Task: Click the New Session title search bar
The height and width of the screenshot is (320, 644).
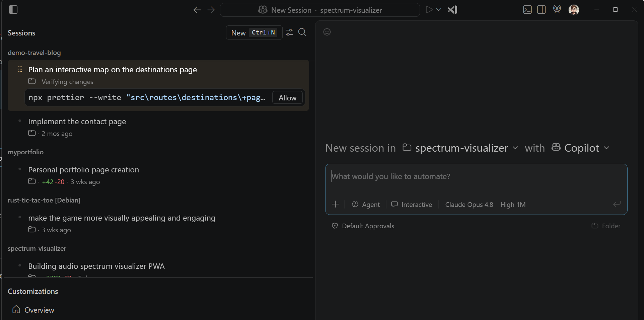Action: (320, 10)
